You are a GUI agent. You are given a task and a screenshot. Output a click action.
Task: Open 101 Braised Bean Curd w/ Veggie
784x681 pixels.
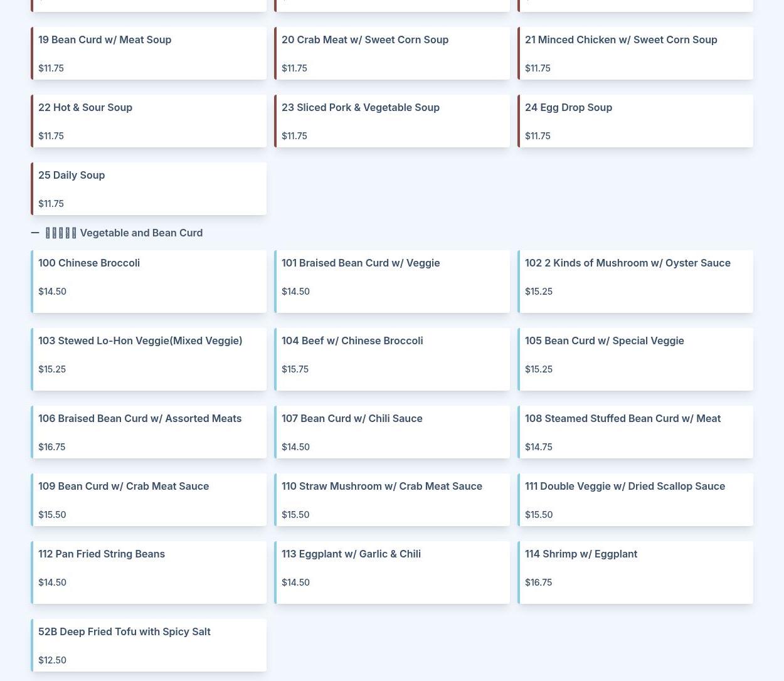coord(392,282)
